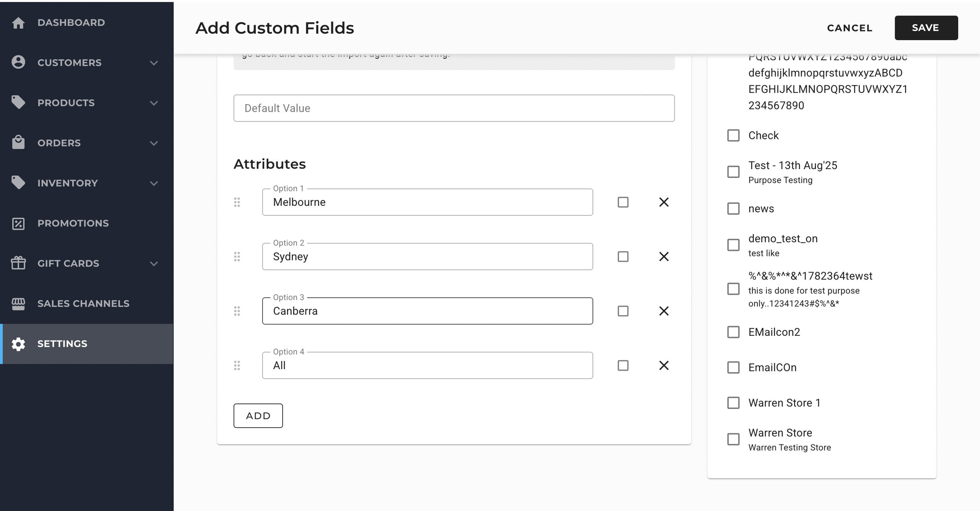Click the Gift Cards present icon

[18, 263]
